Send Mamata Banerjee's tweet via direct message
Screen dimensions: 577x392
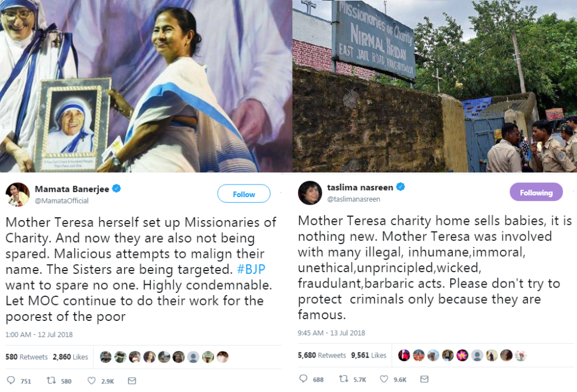pos(132,381)
